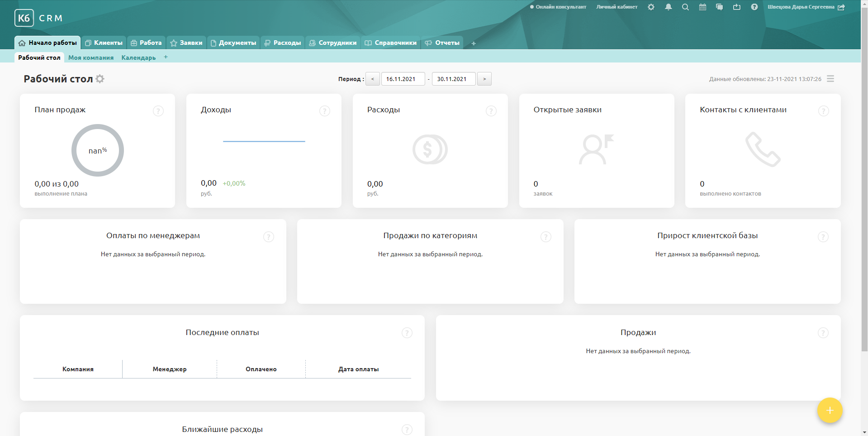Image resolution: width=868 pixels, height=436 pixels.
Task: Show help for Расходы widget
Action: 491,111
